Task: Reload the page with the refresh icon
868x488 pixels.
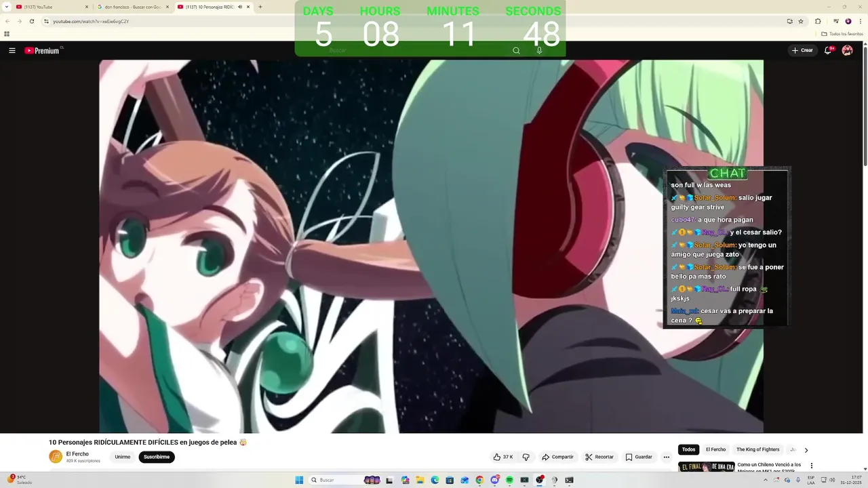Action: pyautogui.click(x=31, y=21)
